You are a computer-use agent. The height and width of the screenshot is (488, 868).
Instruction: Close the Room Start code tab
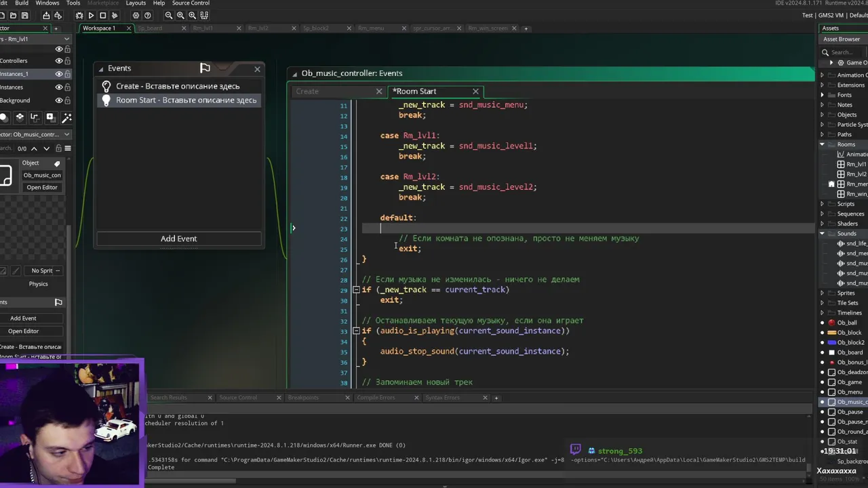(x=475, y=91)
